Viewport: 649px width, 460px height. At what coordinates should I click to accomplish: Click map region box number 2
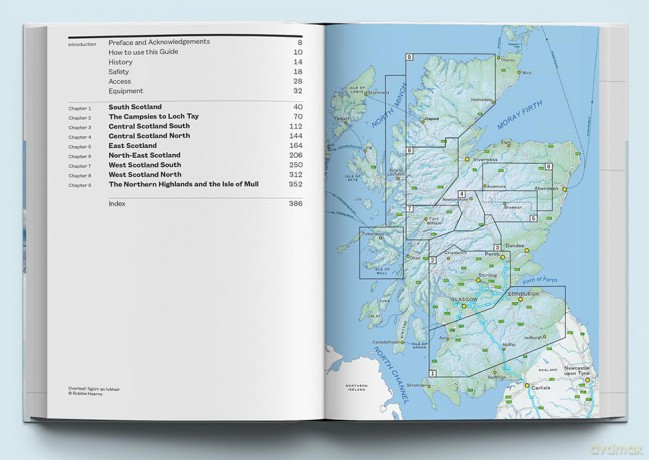click(433, 260)
